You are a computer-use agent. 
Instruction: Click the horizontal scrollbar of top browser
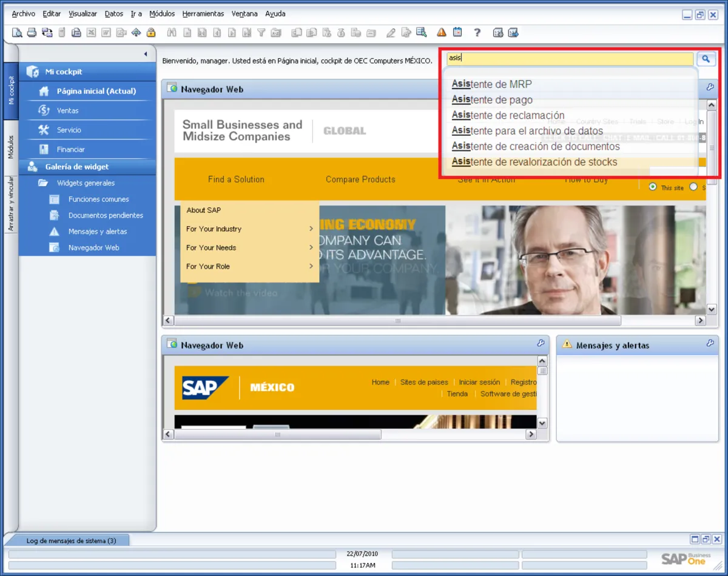pyautogui.click(x=398, y=320)
